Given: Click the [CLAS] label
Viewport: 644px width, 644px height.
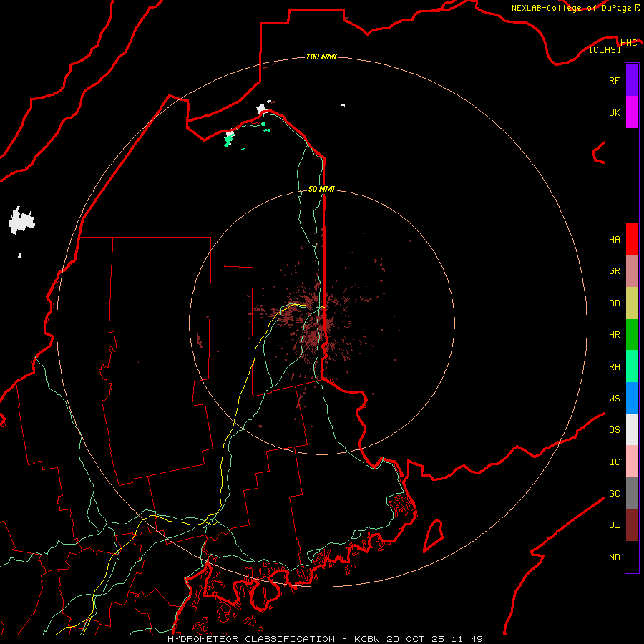Looking at the screenshot, I should click(605, 49).
